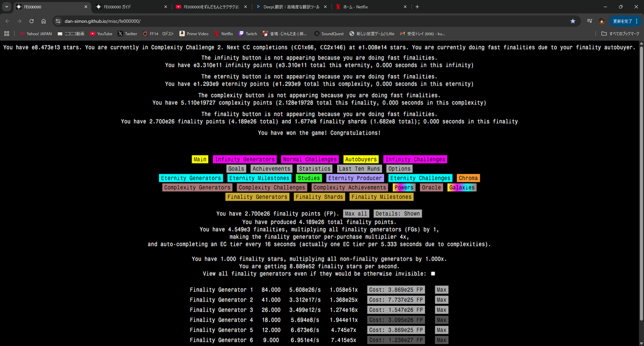The height and width of the screenshot is (346, 644).
Task: Open the Complexity Generators tab
Action: 197,188
